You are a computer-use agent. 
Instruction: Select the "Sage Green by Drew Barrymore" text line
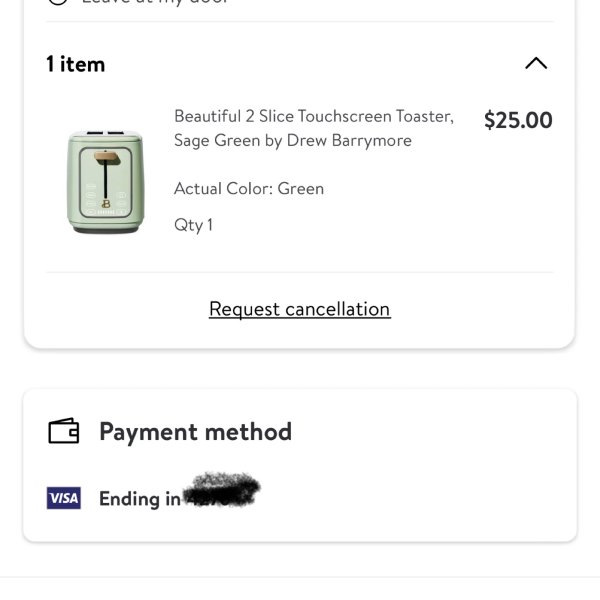click(x=293, y=140)
